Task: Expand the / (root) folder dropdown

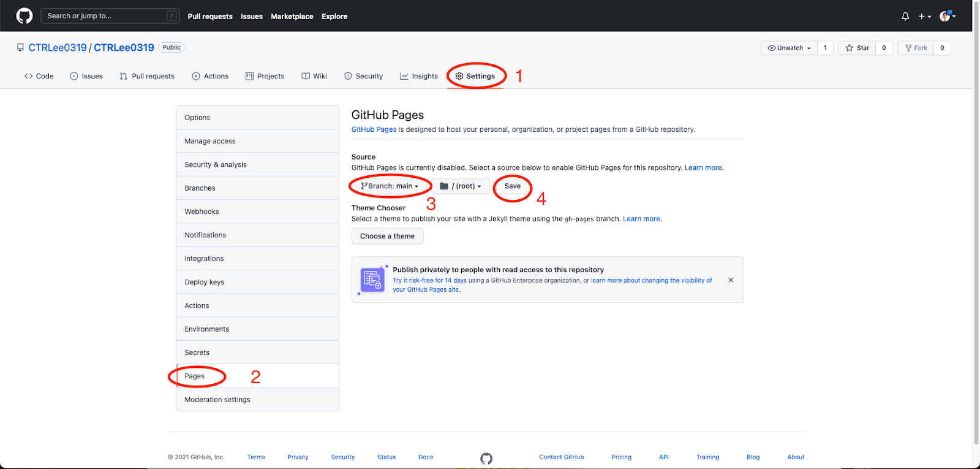Action: [461, 186]
